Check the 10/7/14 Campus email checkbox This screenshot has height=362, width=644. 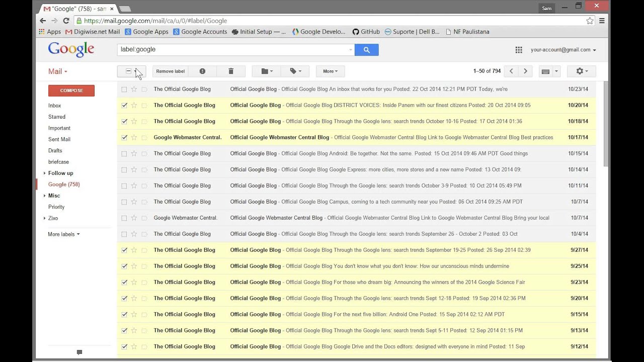point(124,202)
